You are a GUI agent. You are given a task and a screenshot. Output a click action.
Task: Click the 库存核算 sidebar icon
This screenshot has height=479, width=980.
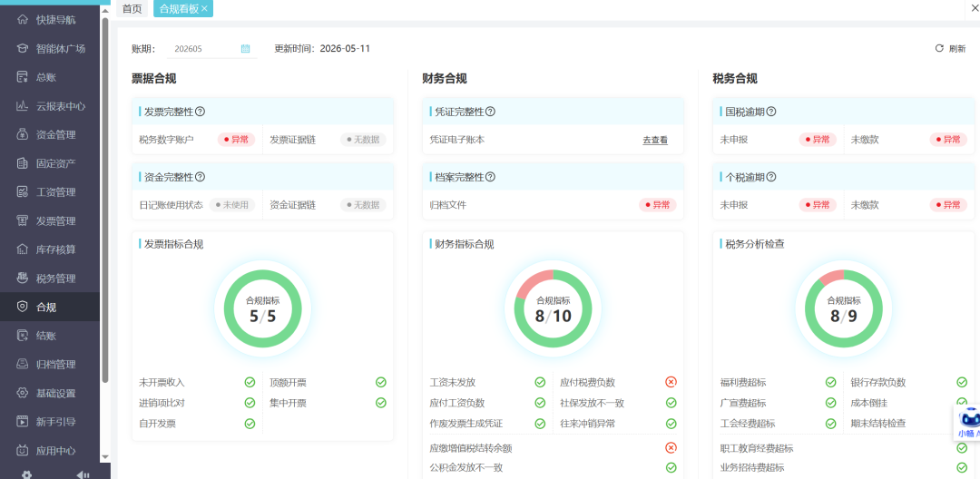pos(23,249)
